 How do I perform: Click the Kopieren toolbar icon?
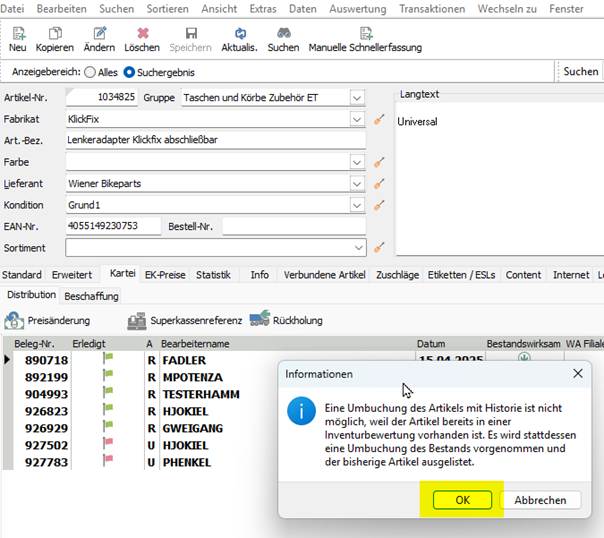54,34
